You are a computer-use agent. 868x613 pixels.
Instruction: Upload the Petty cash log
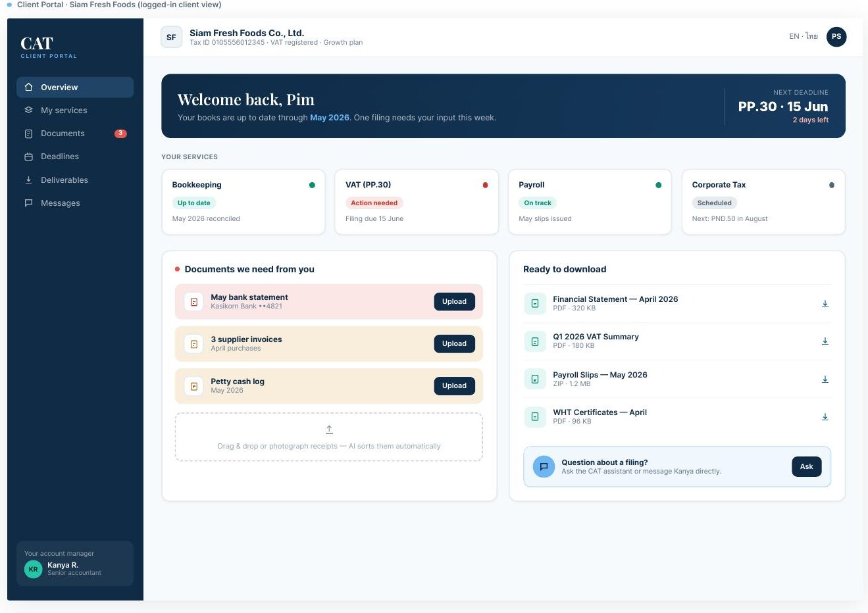pos(454,385)
